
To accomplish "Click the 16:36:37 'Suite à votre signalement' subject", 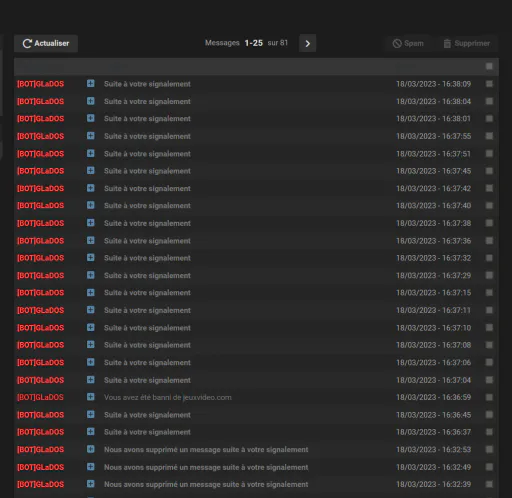I will tap(147, 432).
